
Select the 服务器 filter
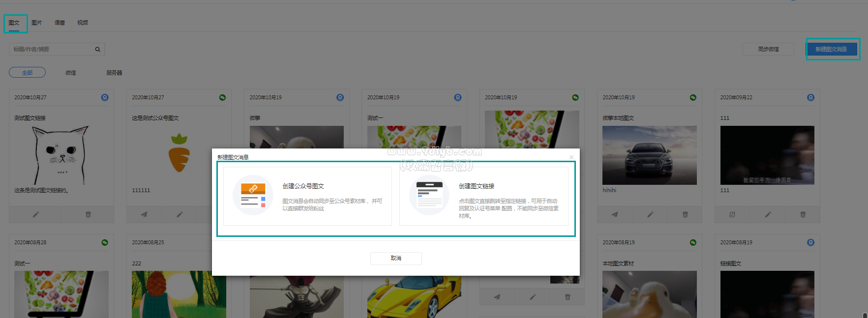tap(114, 73)
